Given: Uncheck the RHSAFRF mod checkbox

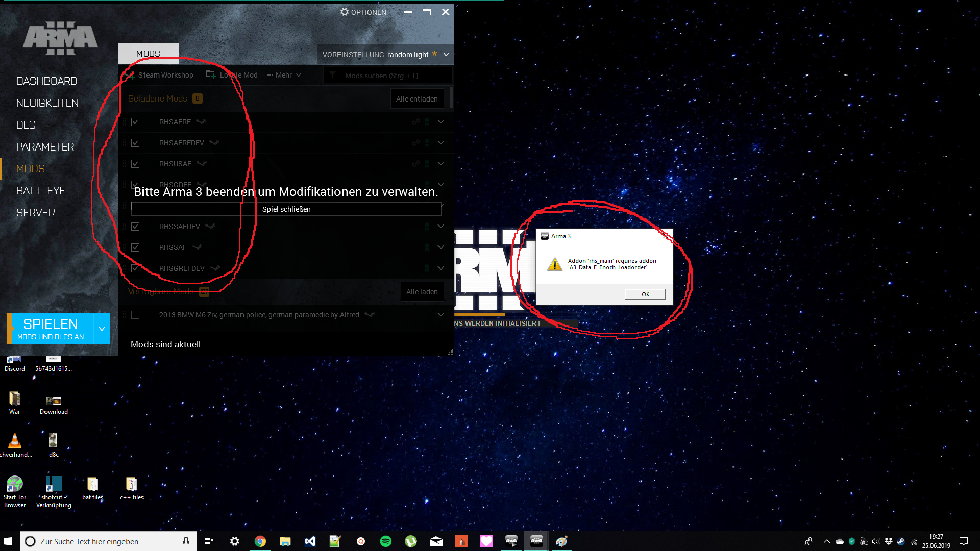Looking at the screenshot, I should pyautogui.click(x=135, y=122).
